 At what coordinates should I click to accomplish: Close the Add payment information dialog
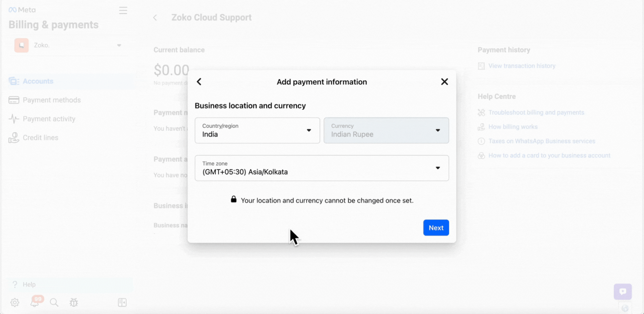click(x=444, y=82)
